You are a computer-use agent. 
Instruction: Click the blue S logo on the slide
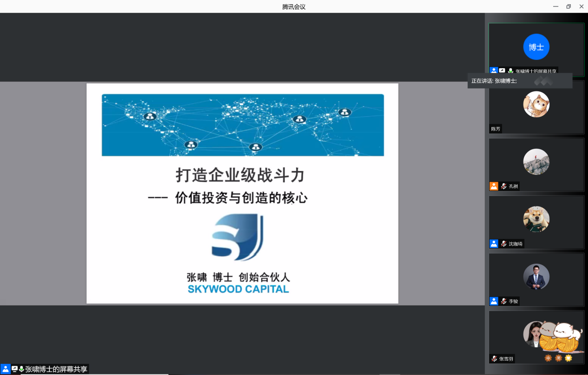click(x=238, y=236)
